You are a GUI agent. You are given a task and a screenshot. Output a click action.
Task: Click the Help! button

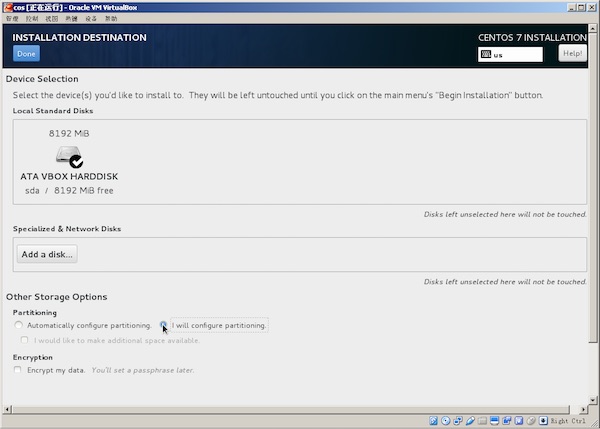pyautogui.click(x=572, y=53)
